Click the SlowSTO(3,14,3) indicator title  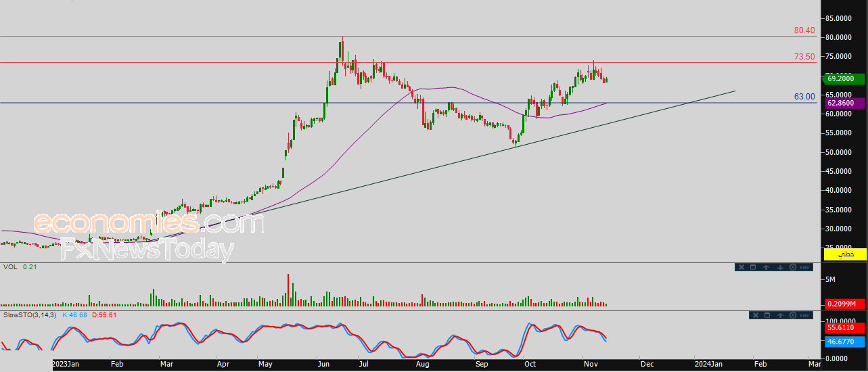pos(30,315)
